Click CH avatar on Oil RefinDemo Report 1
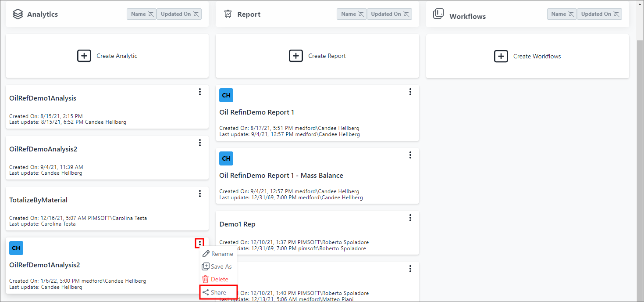644x302 pixels. [x=226, y=95]
